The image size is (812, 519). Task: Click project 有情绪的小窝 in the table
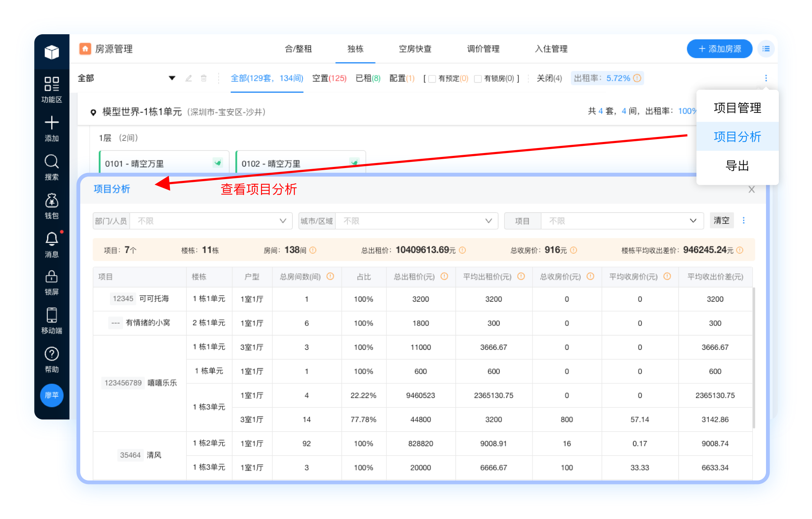pyautogui.click(x=148, y=323)
